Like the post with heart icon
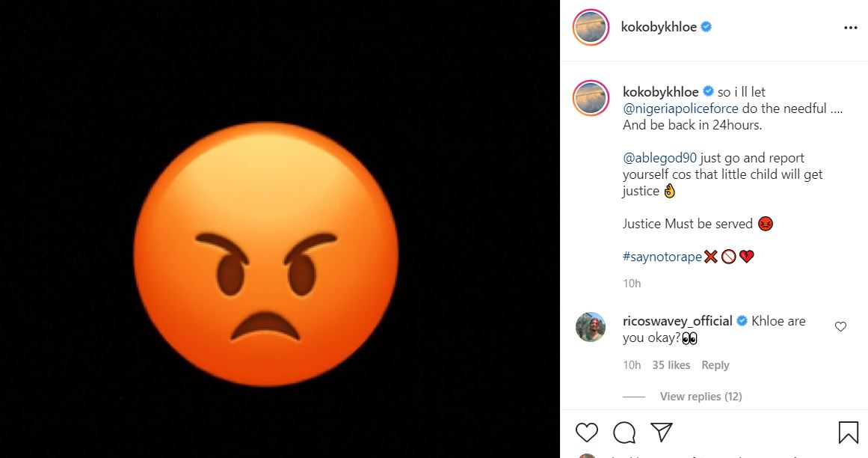Viewport: 868px width, 458px height. point(587,432)
